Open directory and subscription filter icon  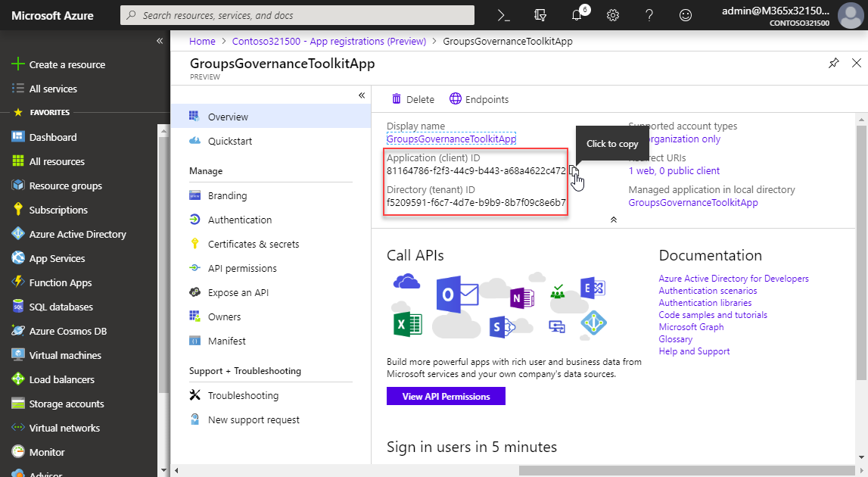[x=540, y=15]
